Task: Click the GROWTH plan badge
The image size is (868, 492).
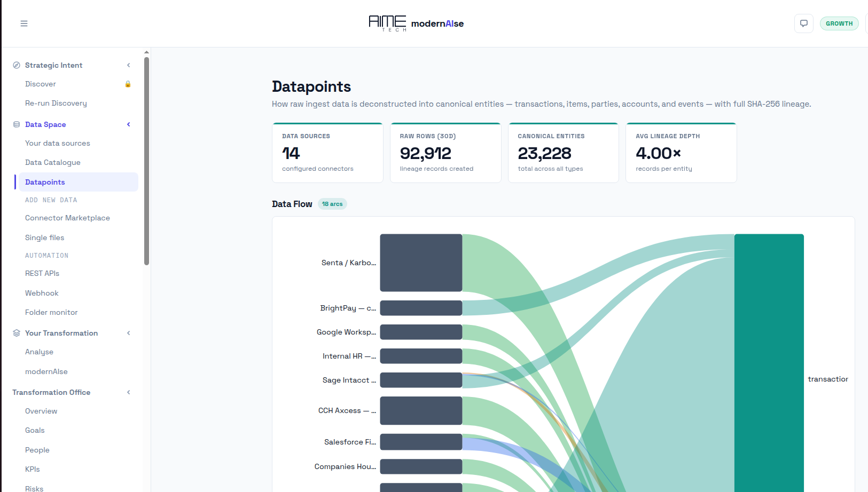Action: [x=839, y=23]
